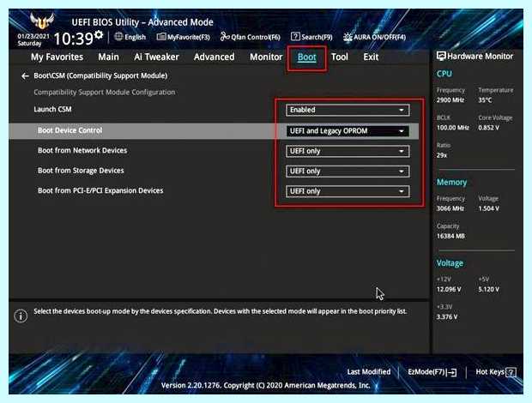
Task: Click the Voltage heading in Hardware Monitor
Action: coord(450,263)
